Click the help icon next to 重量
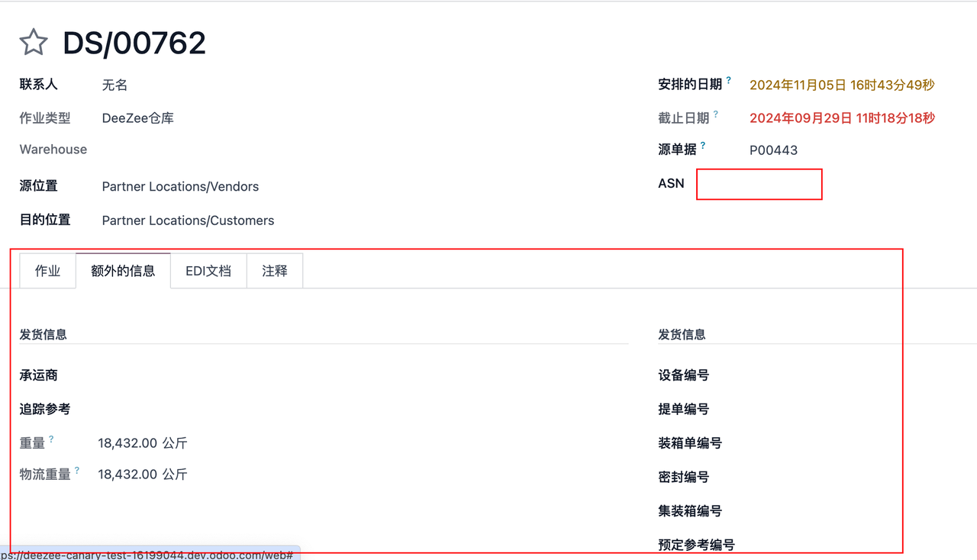This screenshot has height=560, width=977. 51,439
